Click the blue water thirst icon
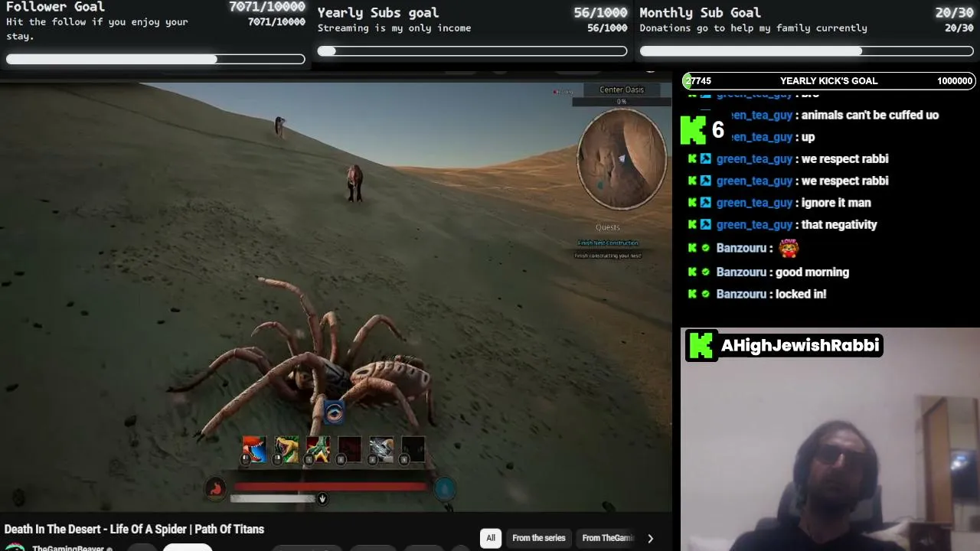This screenshot has height=551, width=980. [x=445, y=488]
